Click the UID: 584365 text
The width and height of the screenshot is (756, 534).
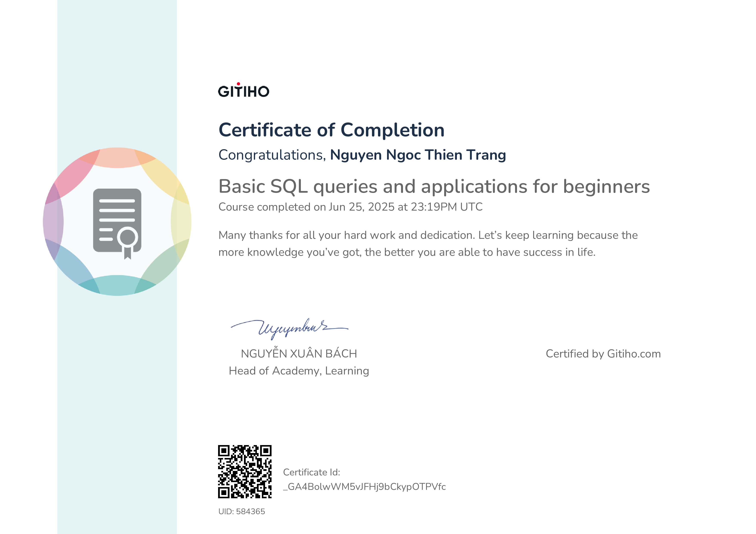pyautogui.click(x=241, y=512)
